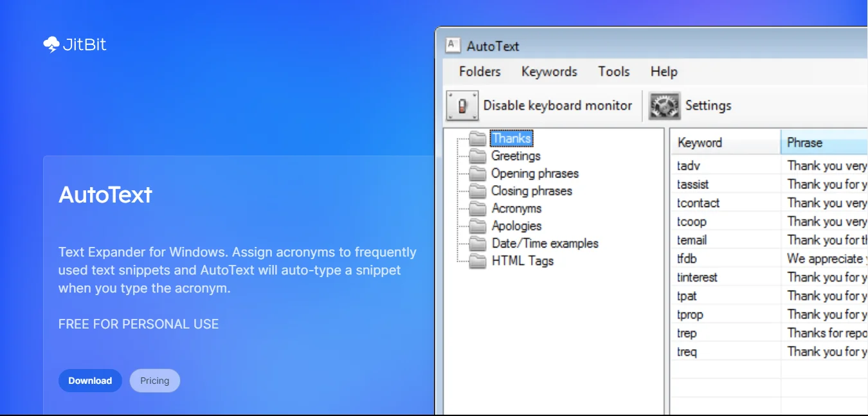
Task: Click the Download button
Action: coord(90,381)
